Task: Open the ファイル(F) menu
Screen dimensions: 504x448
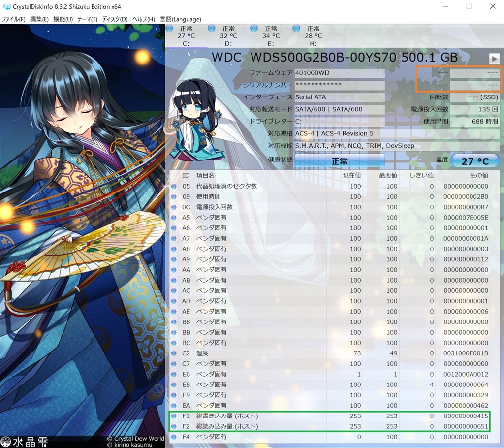Action: point(12,19)
